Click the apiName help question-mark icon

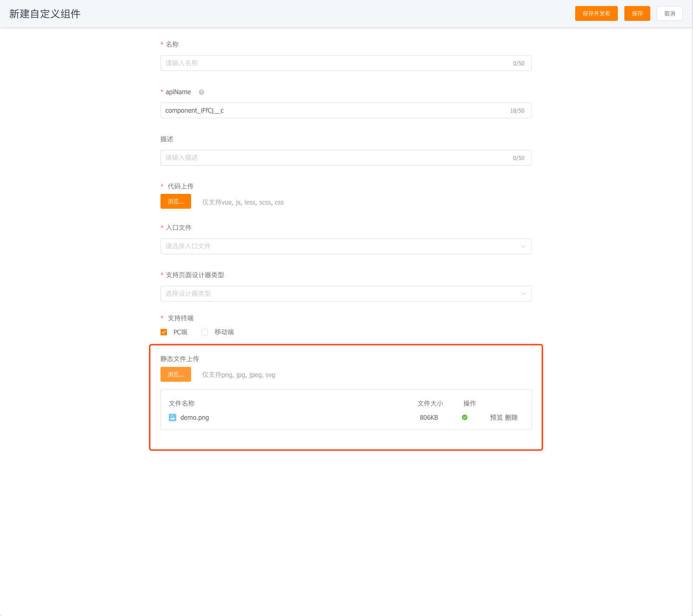201,92
